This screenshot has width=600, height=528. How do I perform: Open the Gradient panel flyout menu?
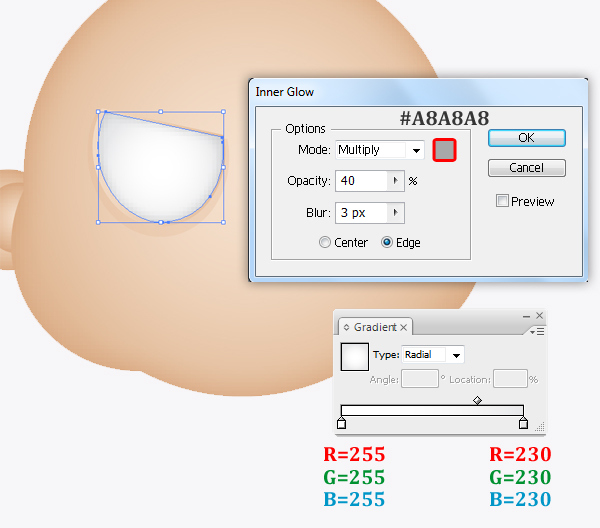point(538,331)
